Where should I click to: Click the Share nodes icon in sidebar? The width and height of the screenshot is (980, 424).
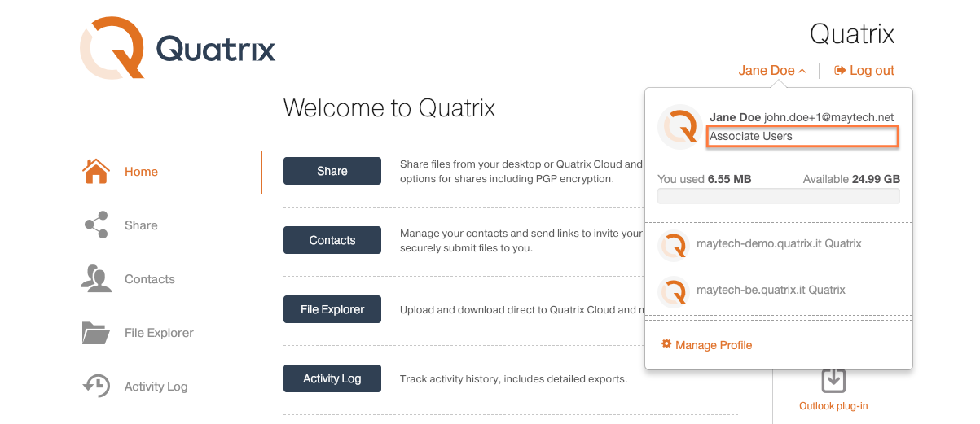point(96,225)
